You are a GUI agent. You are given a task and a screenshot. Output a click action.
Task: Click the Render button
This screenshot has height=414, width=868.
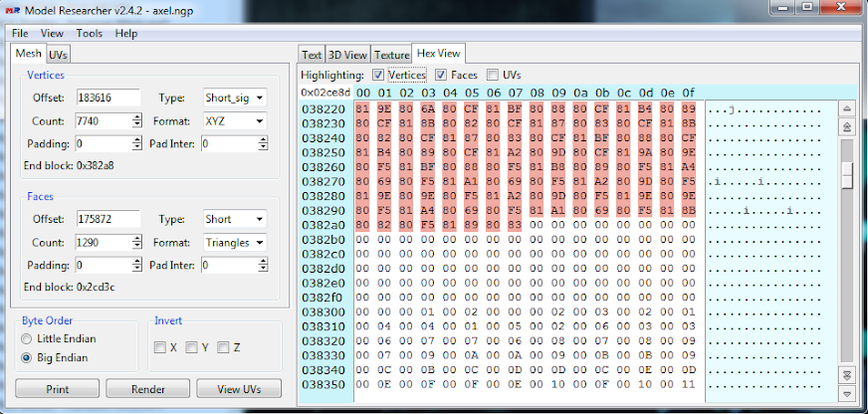point(148,389)
